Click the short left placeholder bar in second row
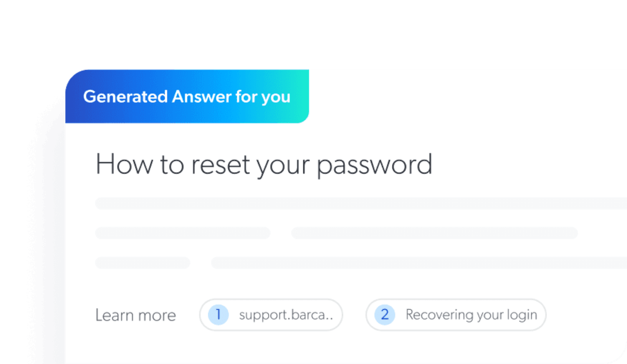 182,233
